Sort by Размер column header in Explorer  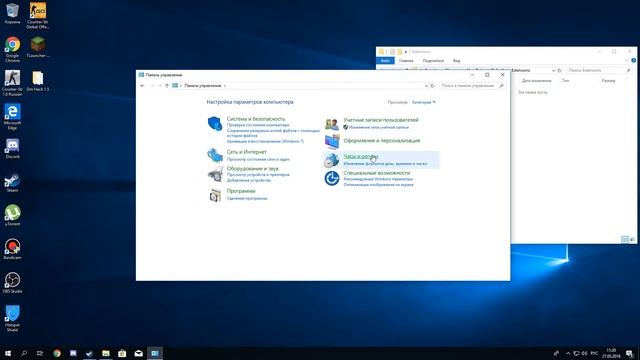point(608,80)
